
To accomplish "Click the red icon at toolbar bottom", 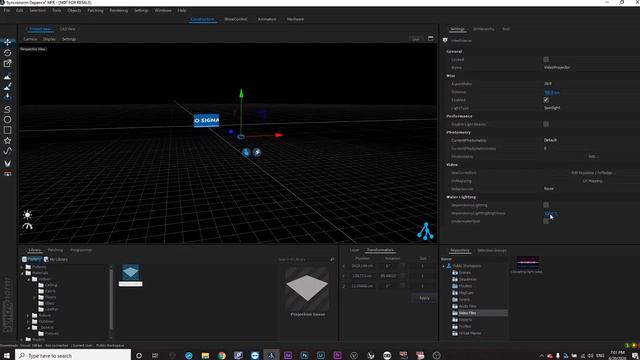I will [x=7, y=174].
